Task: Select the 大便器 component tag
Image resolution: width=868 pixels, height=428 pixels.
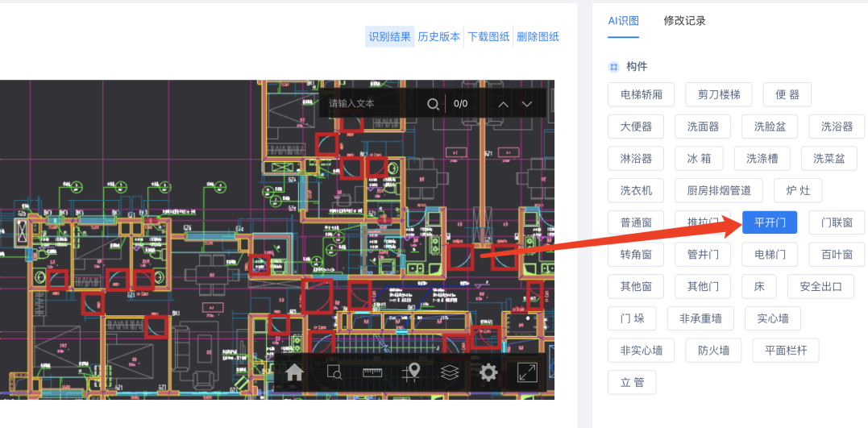Action: (636, 127)
